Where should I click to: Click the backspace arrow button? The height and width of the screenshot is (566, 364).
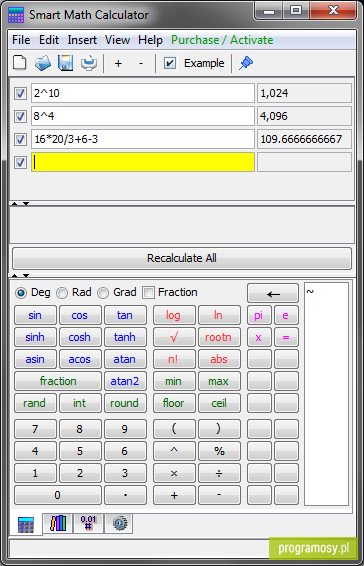[x=273, y=293]
